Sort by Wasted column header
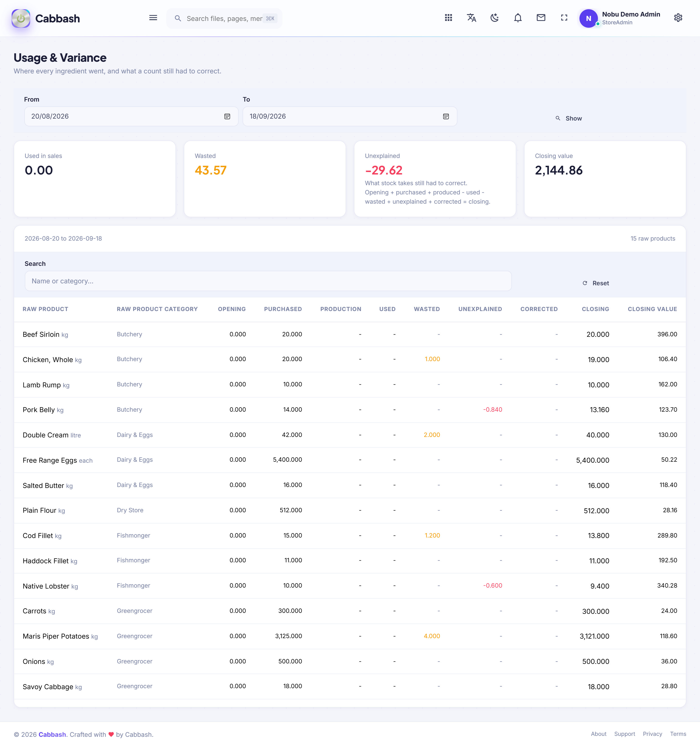The width and height of the screenshot is (700, 747). [x=427, y=309]
